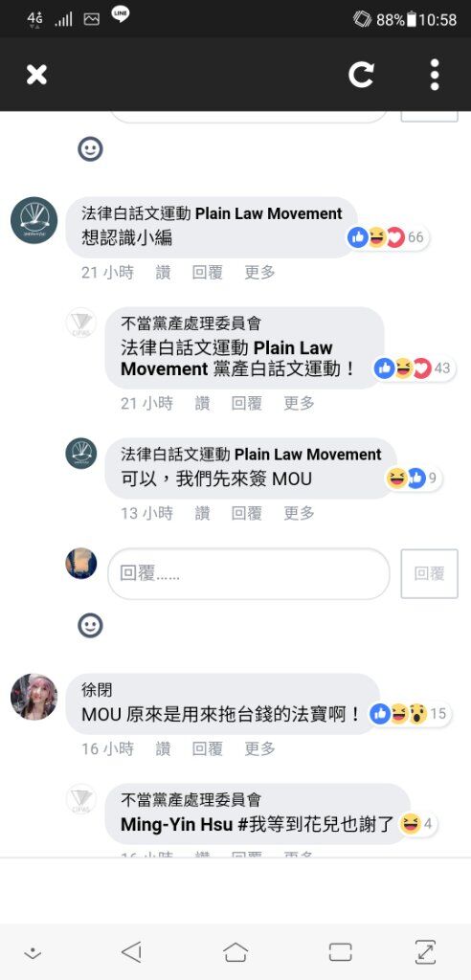The image size is (471, 980).
Task: Reload the page with the refresh icon
Action: 361,75
